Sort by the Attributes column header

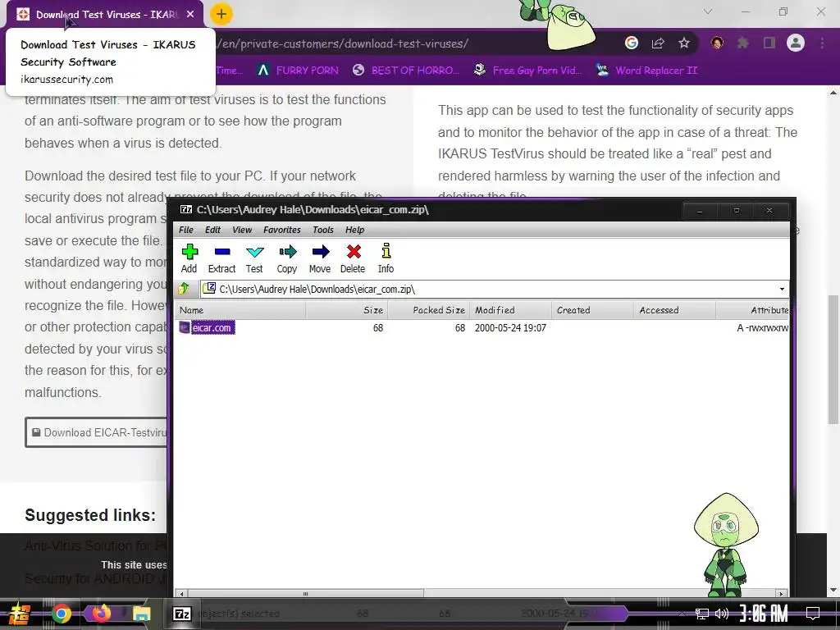(x=753, y=310)
